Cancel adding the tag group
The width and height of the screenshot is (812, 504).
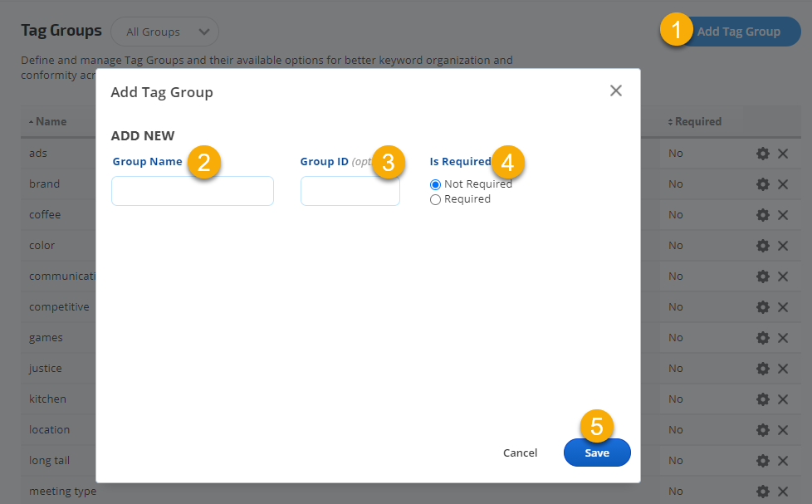(x=520, y=453)
